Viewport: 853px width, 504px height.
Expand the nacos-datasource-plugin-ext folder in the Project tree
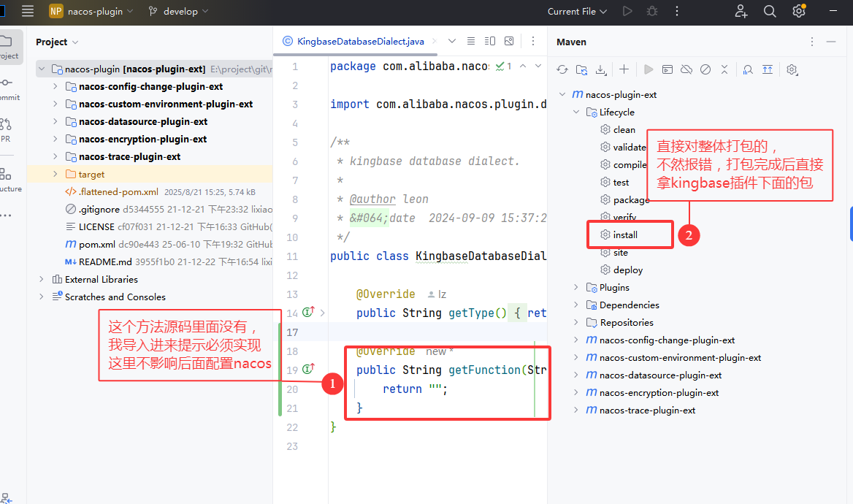(x=55, y=121)
